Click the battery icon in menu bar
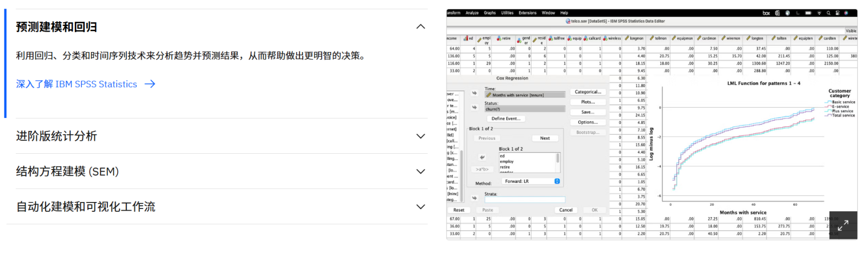 (808, 13)
